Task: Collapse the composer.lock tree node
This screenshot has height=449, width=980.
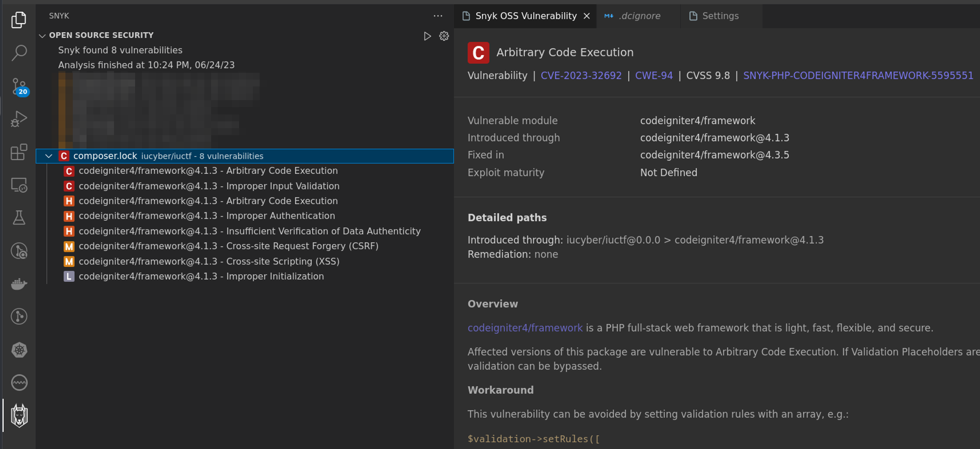Action: point(49,156)
